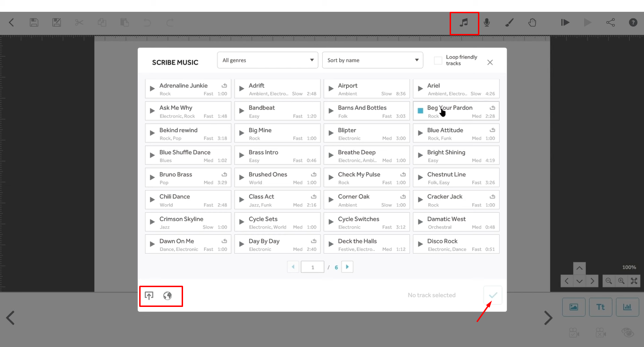
Task: Confirm track with the checkmark button
Action: click(x=493, y=295)
